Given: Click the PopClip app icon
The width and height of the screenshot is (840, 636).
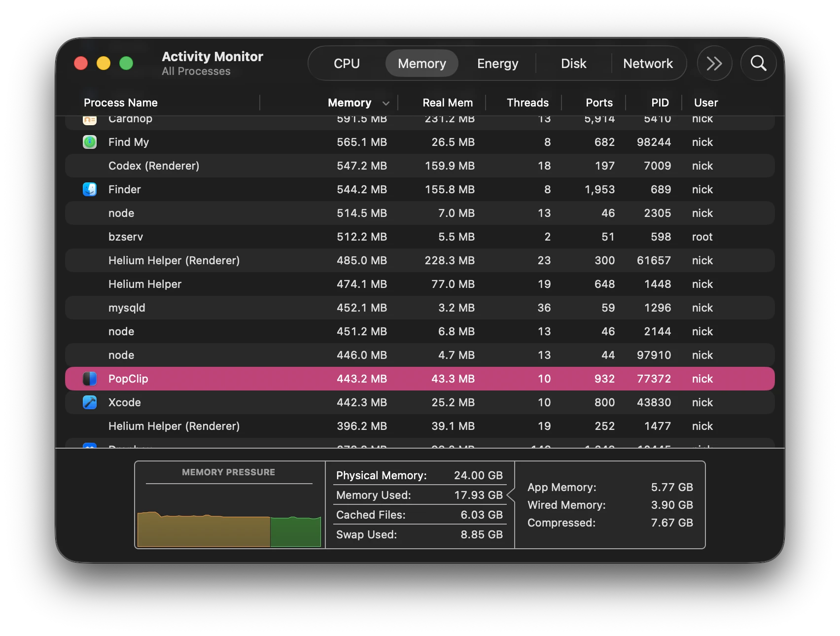Looking at the screenshot, I should 90,379.
